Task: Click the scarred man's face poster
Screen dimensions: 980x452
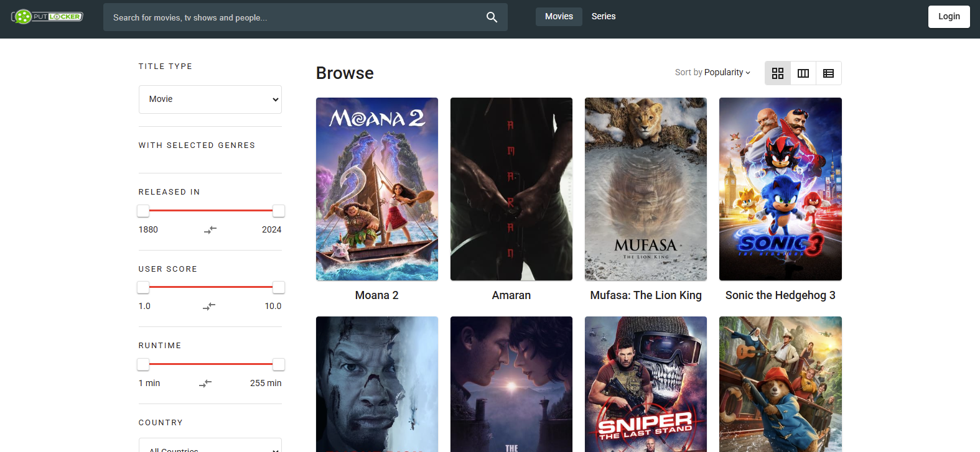Action: [377, 384]
